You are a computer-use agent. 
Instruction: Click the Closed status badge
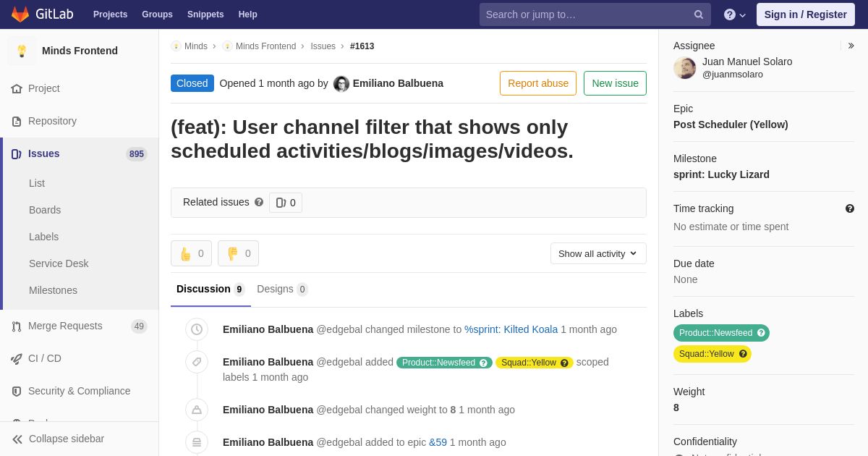192,83
